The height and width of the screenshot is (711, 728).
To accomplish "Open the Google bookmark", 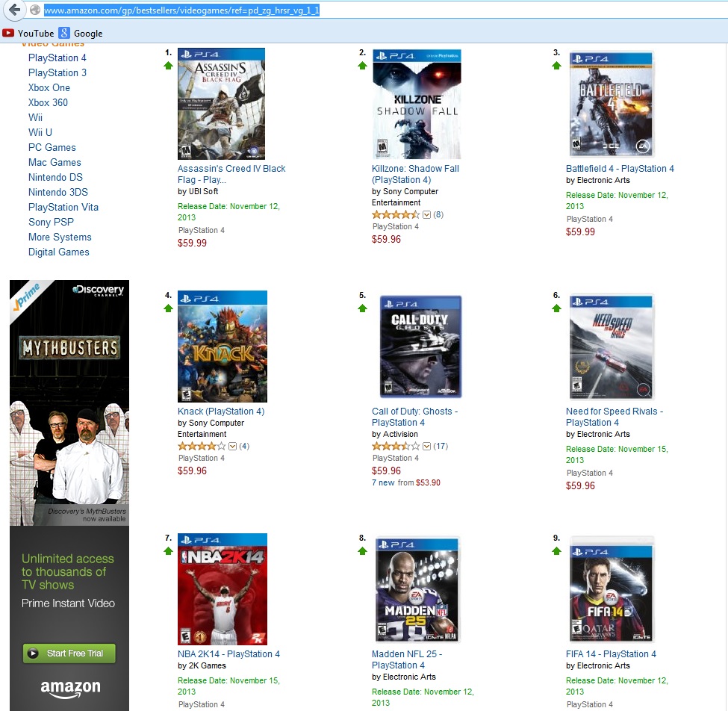I will (x=81, y=34).
